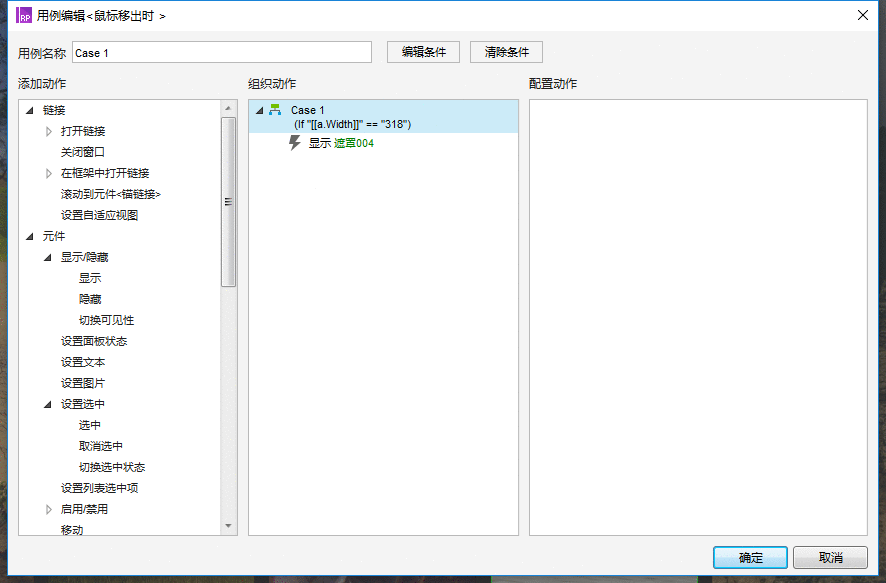Add the 切换可见性 action
Screen dimensions: 886x583
click(106, 320)
